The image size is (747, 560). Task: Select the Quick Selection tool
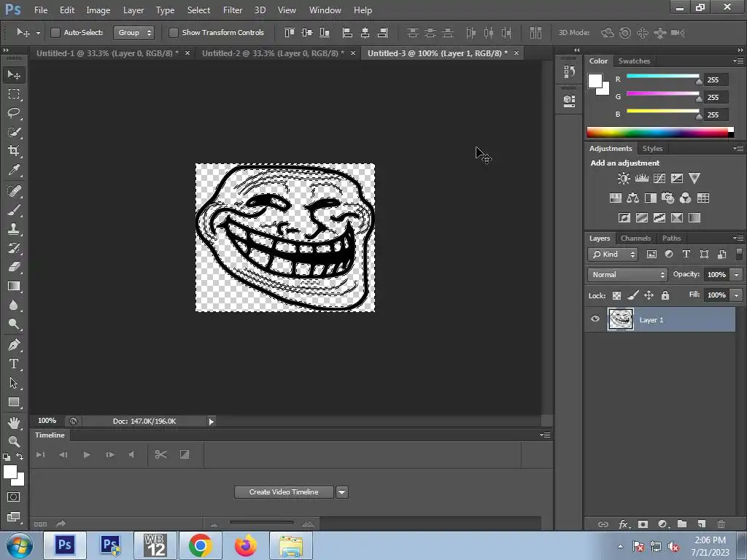tap(14, 132)
